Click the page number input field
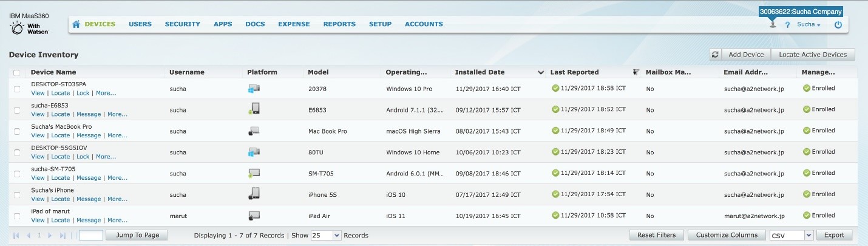 click(x=91, y=235)
